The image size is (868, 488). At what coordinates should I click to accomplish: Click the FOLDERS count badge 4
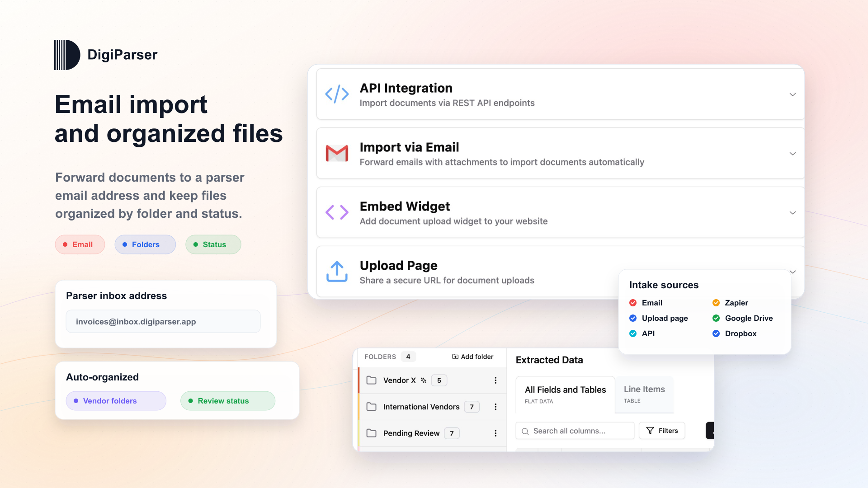click(408, 357)
